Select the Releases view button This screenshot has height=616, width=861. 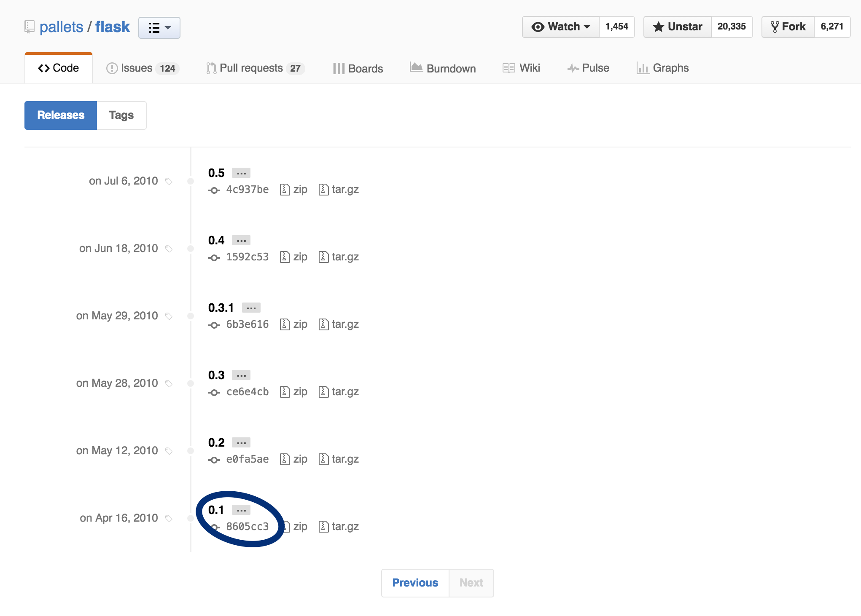click(x=61, y=115)
